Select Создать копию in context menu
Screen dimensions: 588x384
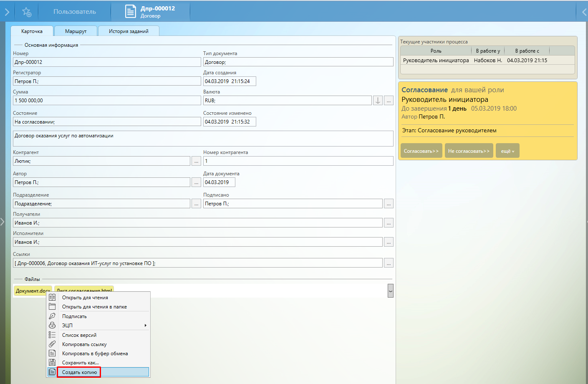click(x=79, y=372)
